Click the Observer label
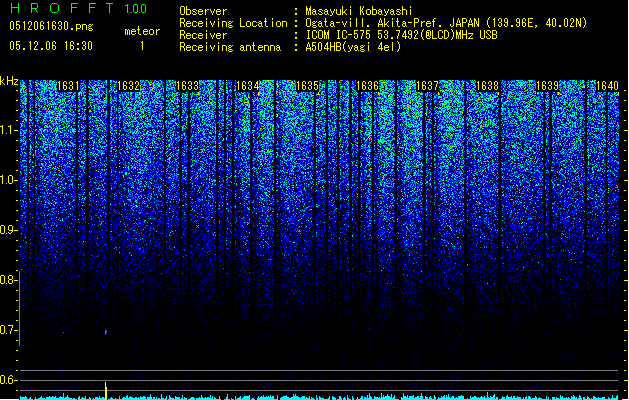Screen dimensions: 629x400 [203, 11]
